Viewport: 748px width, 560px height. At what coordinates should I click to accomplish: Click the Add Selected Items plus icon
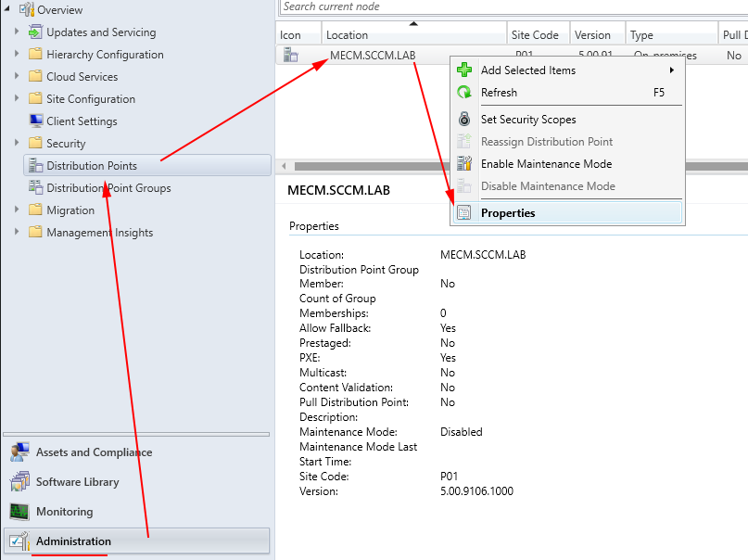click(464, 70)
